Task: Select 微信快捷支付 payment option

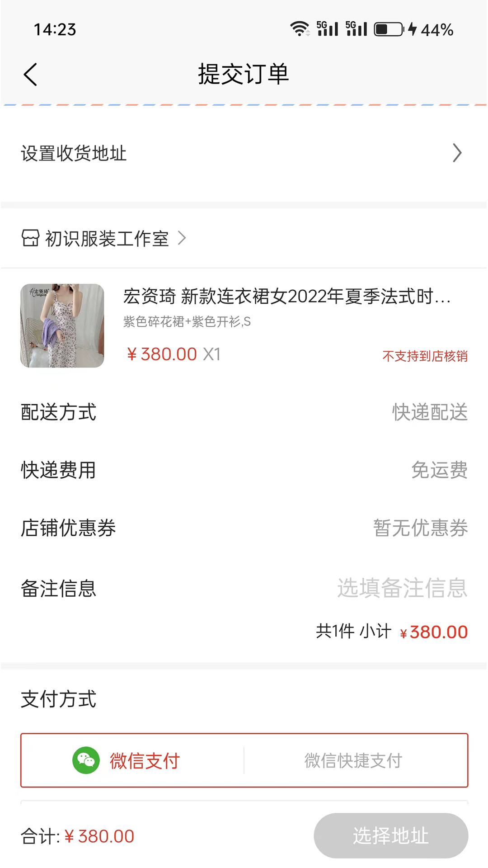Action: (353, 760)
